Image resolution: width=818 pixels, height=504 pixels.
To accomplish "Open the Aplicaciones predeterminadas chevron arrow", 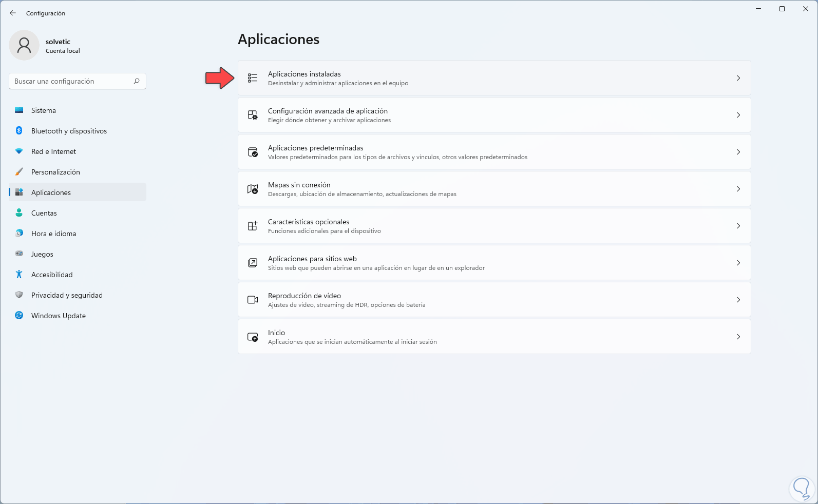I will click(x=738, y=152).
